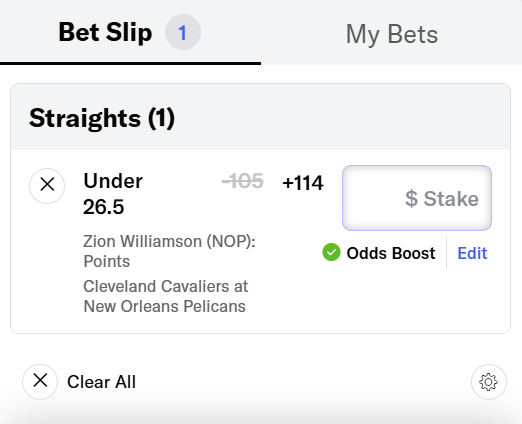Select the Under selection title
The width and height of the screenshot is (522, 424).
pos(113,181)
